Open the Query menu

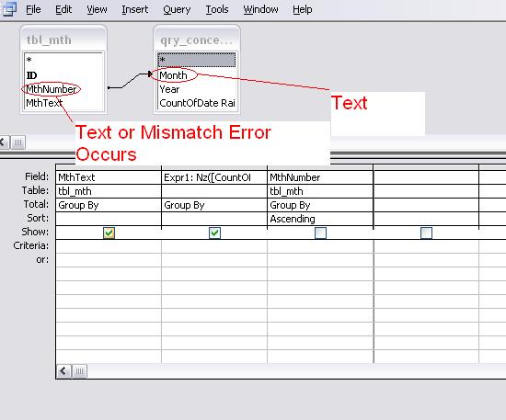(177, 10)
